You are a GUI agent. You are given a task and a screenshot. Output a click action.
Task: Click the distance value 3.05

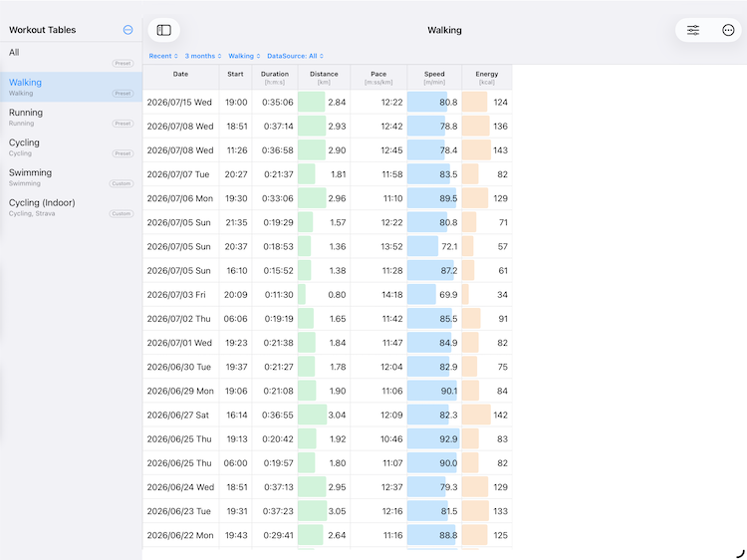pyautogui.click(x=337, y=511)
